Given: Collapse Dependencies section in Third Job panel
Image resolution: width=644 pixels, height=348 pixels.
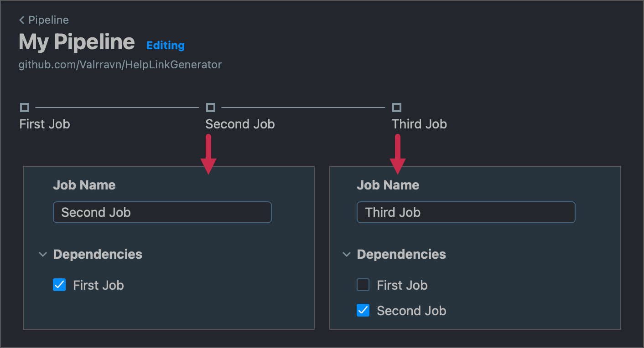Looking at the screenshot, I should (347, 254).
